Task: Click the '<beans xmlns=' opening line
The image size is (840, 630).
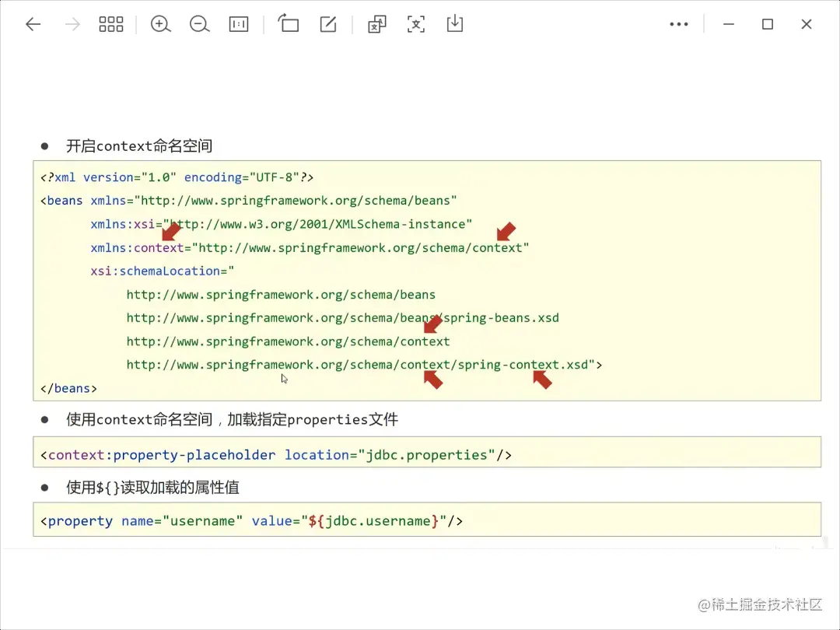Action: pos(249,201)
